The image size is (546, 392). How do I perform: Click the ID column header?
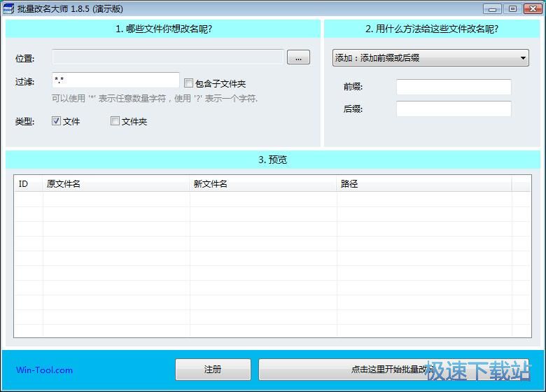29,183
